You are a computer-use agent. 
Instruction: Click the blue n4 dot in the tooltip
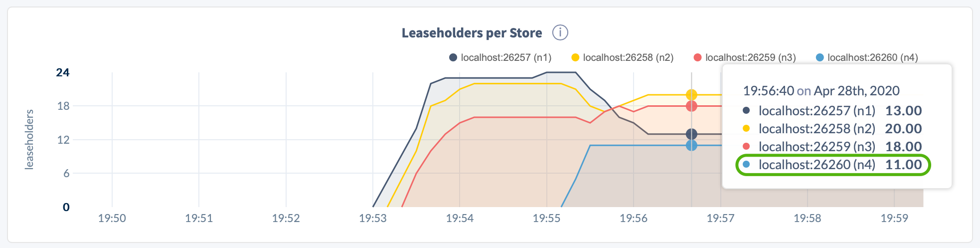(x=746, y=164)
